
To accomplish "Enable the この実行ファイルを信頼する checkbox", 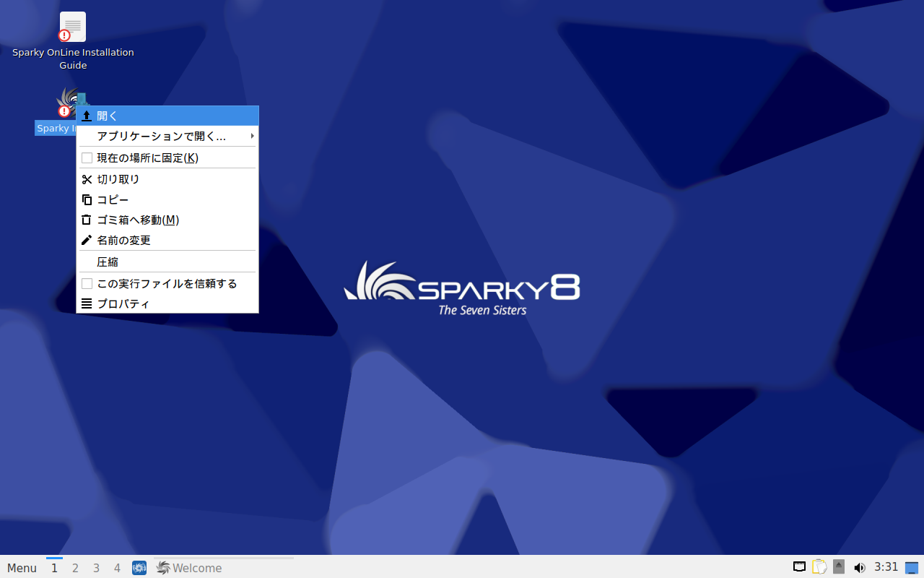I will click(87, 283).
